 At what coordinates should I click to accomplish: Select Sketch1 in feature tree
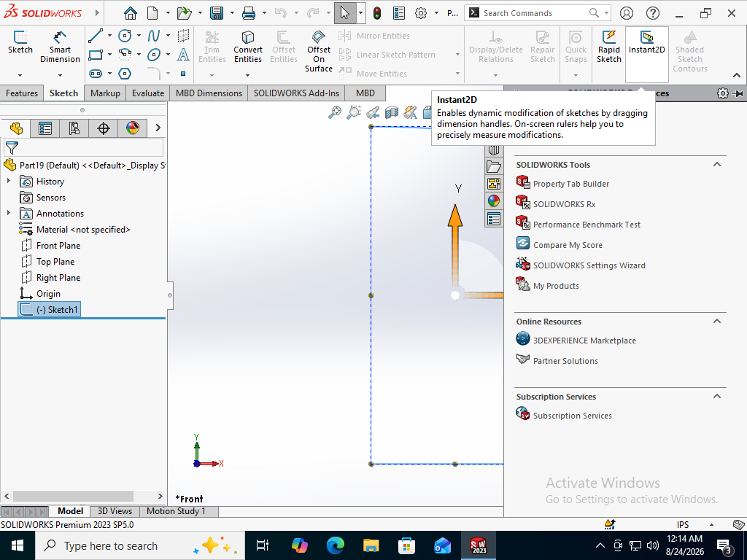[50, 309]
